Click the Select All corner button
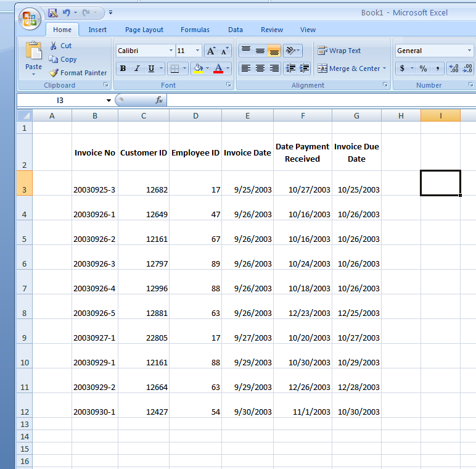 (x=25, y=115)
